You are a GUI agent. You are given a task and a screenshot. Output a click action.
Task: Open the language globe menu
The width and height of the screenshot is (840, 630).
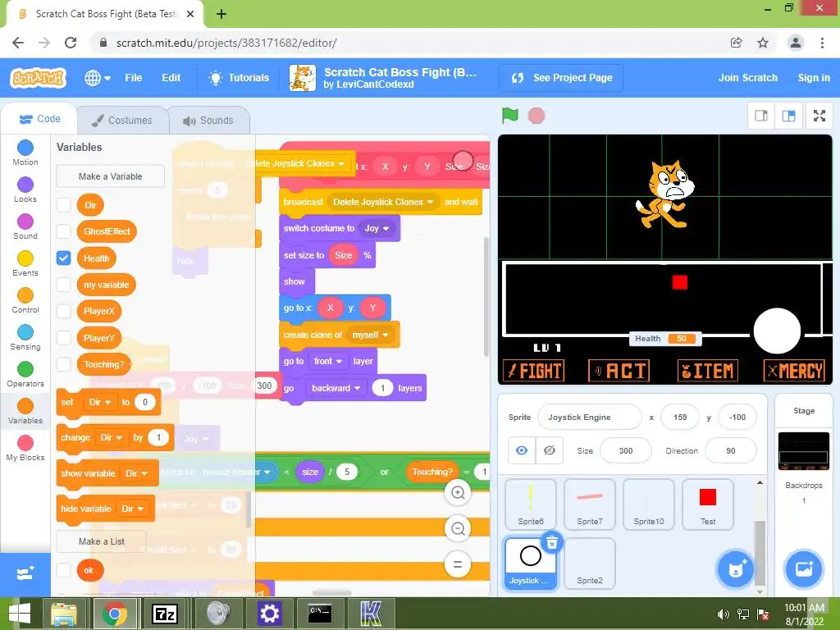(98, 78)
